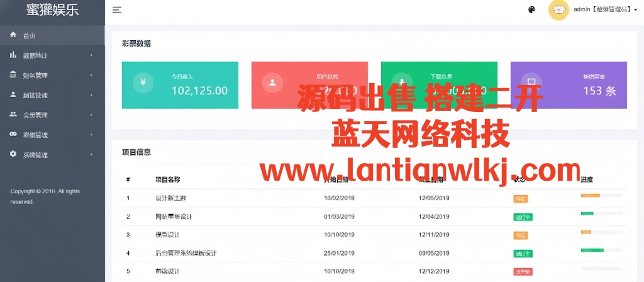644x282 pixels.
Task: Select the 设计新主题 project row
Action: tap(170, 198)
